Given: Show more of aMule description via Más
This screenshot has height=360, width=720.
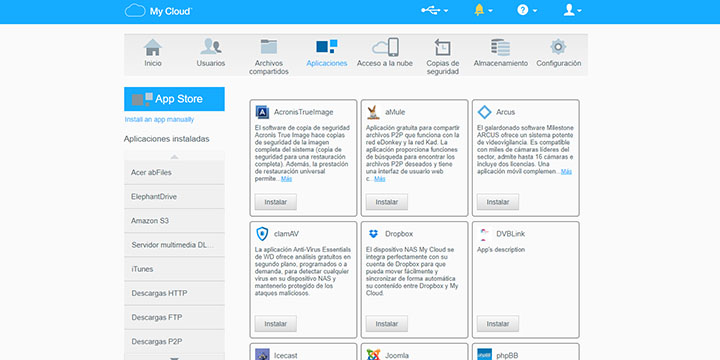Looking at the screenshot, I should point(379,179).
